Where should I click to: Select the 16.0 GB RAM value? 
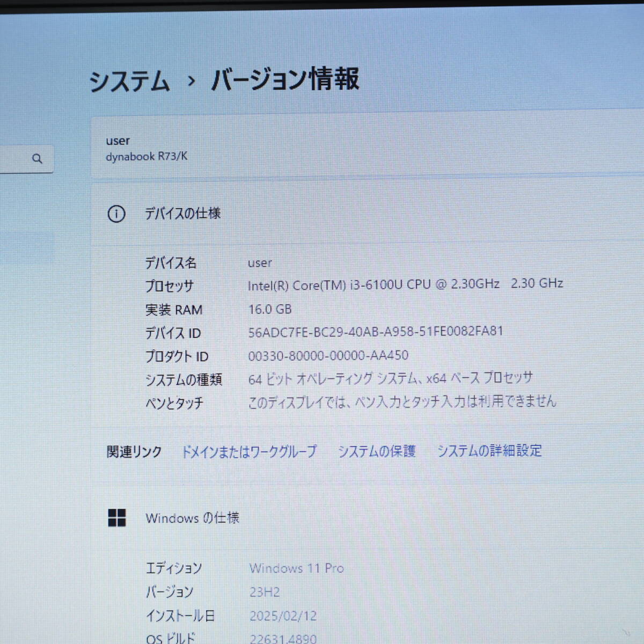[270, 309]
